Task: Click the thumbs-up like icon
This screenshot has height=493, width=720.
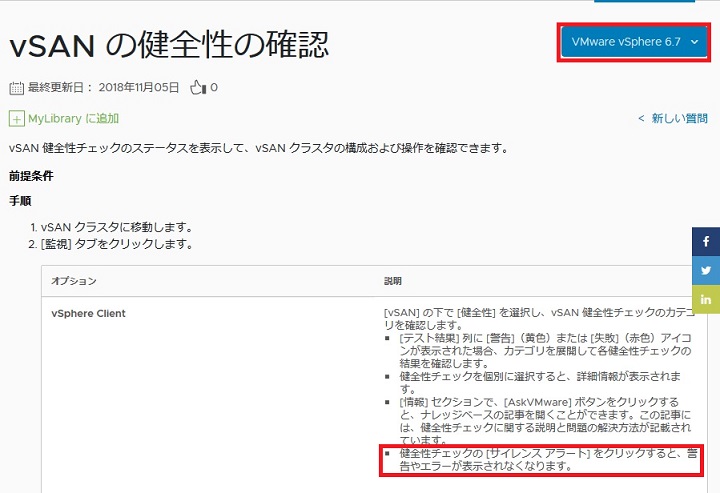Action: click(x=198, y=87)
